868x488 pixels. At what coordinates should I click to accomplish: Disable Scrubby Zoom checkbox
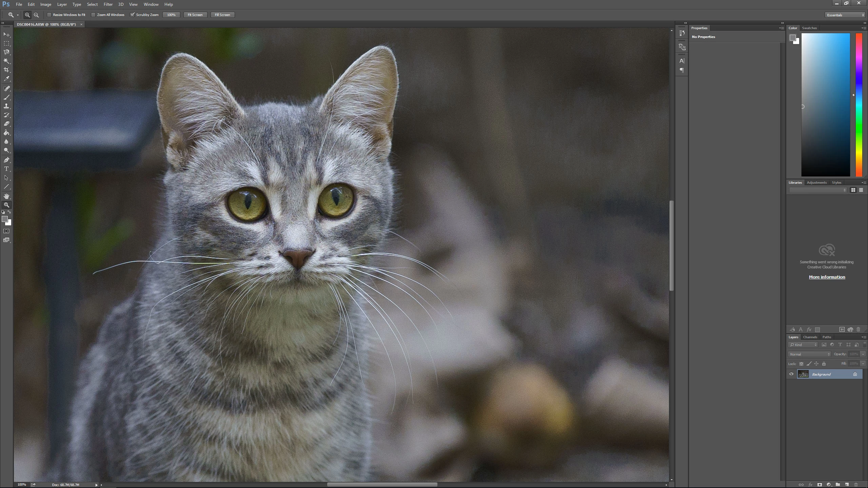pos(133,15)
